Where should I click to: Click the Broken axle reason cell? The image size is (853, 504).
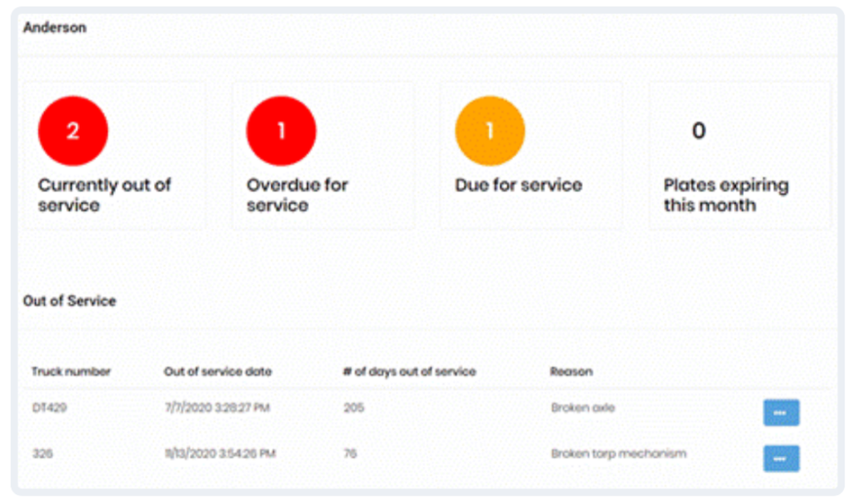583,408
